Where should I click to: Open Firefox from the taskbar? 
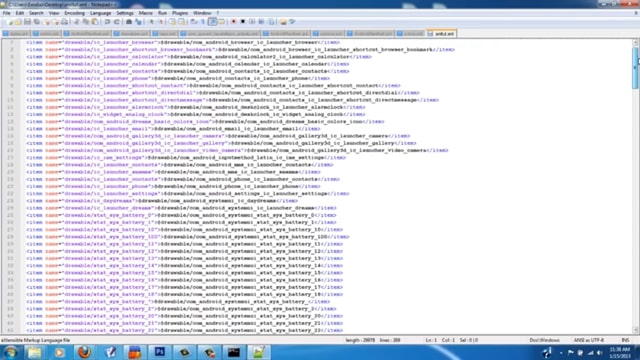(x=84, y=352)
